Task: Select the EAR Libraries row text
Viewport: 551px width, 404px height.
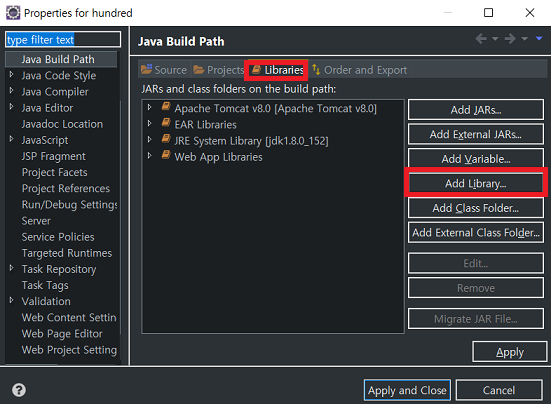Action: click(x=206, y=125)
